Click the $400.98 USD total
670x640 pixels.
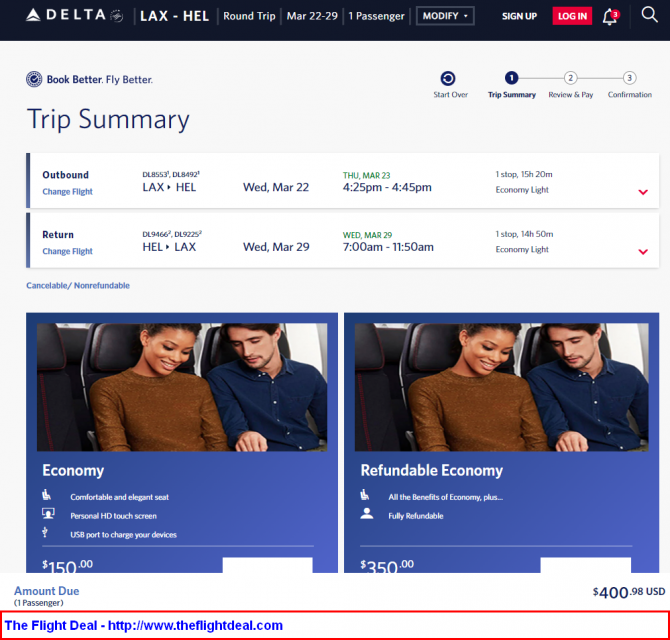click(629, 592)
